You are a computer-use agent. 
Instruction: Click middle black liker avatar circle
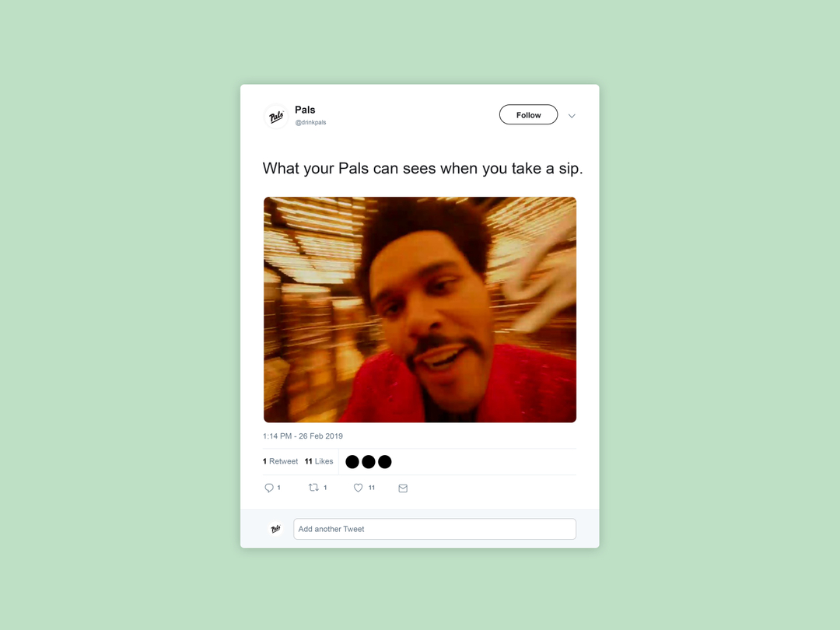(369, 462)
